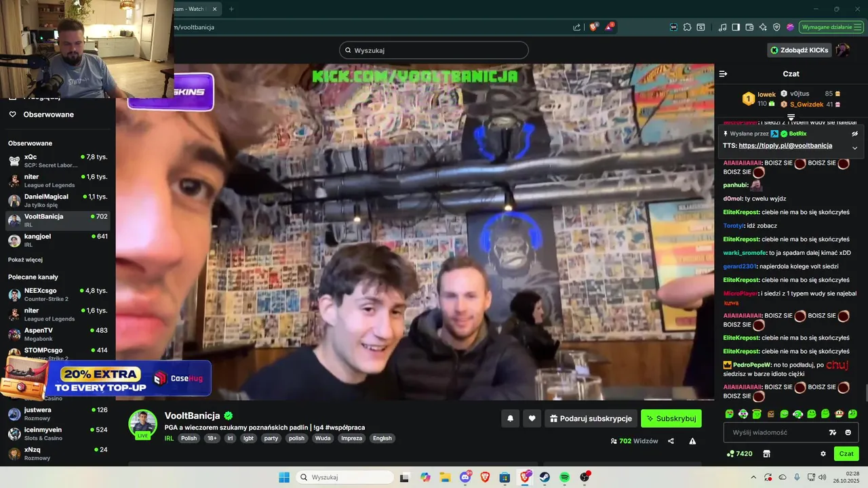Open browser extensions puzzle icon
This screenshot has width=868, height=488.
687,27
